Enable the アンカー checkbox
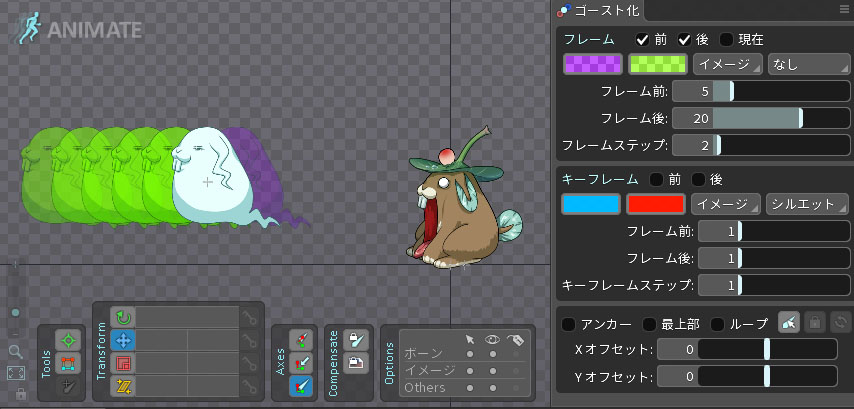 (x=569, y=325)
